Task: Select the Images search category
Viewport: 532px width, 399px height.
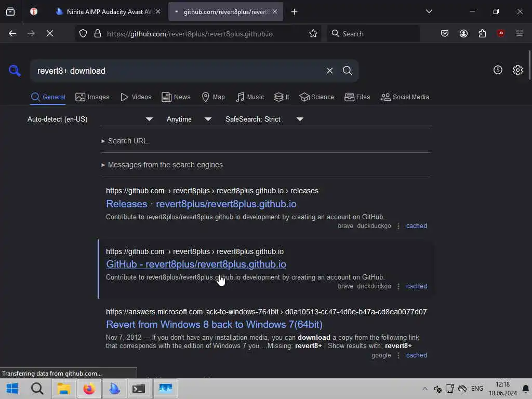Action: [x=92, y=97]
